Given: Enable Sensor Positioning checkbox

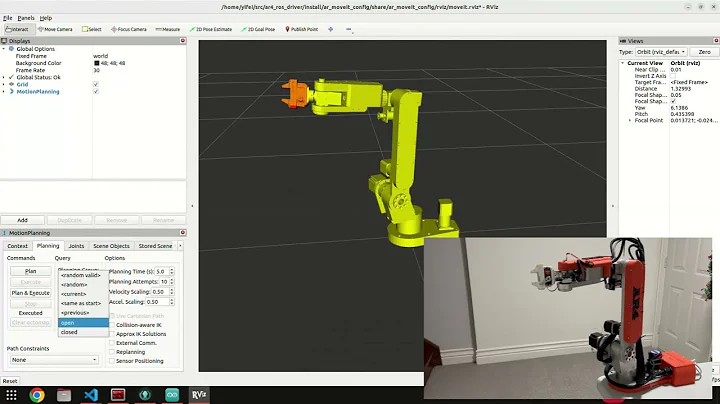Looking at the screenshot, I should point(112,361).
